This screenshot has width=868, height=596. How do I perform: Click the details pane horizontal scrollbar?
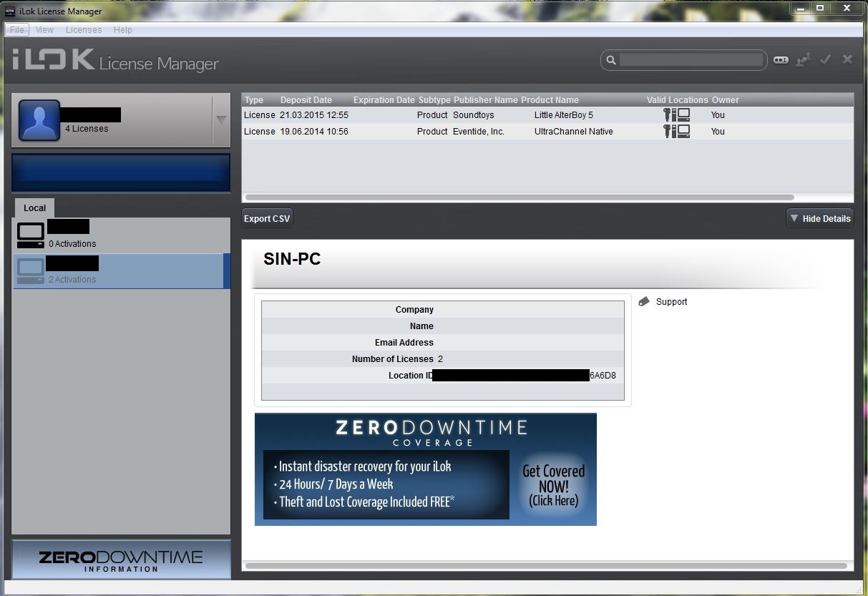(546, 566)
